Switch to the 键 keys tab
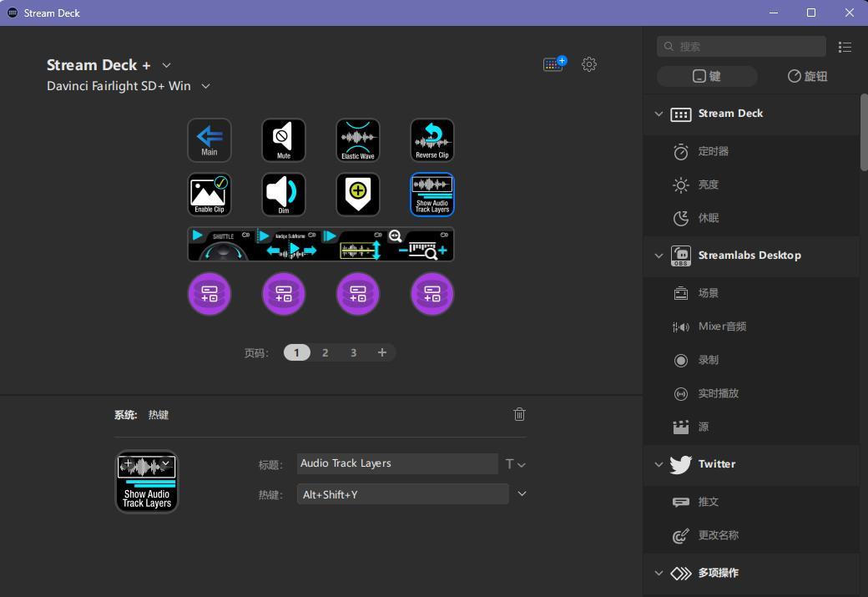868x597 pixels. (707, 77)
